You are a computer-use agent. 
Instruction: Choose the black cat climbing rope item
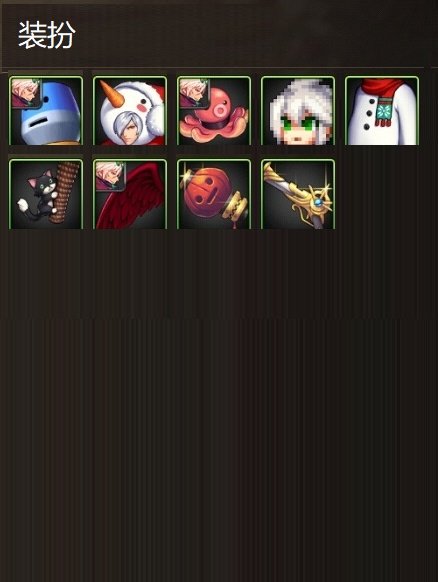(x=46, y=194)
